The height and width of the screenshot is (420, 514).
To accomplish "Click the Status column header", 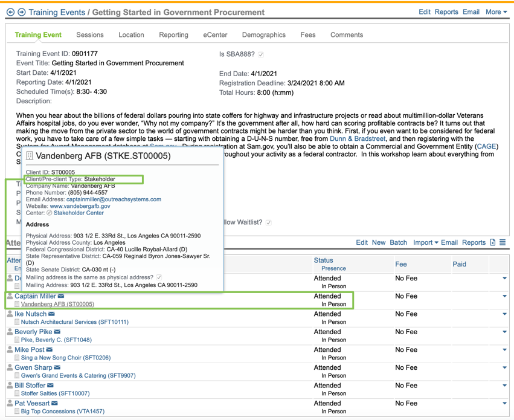I will pyautogui.click(x=323, y=260).
